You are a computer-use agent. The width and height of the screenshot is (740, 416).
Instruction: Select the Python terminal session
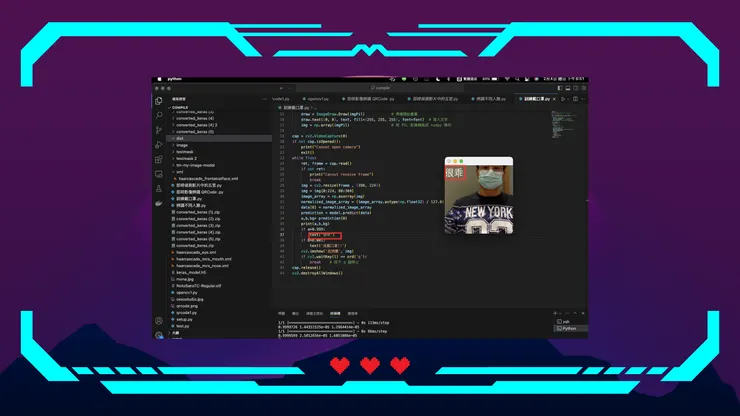pos(570,328)
